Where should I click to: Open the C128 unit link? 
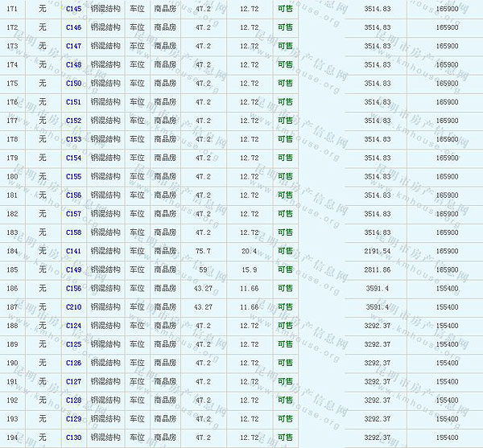(x=73, y=400)
